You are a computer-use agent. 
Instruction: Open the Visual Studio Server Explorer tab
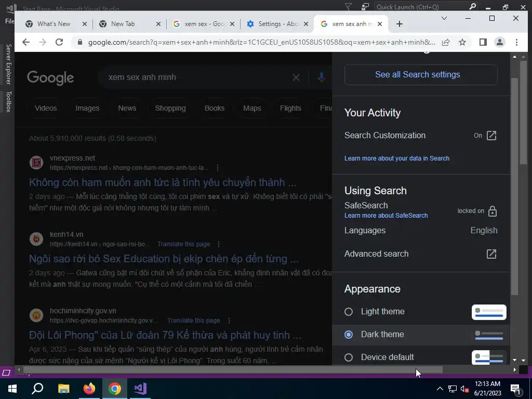(x=8, y=64)
